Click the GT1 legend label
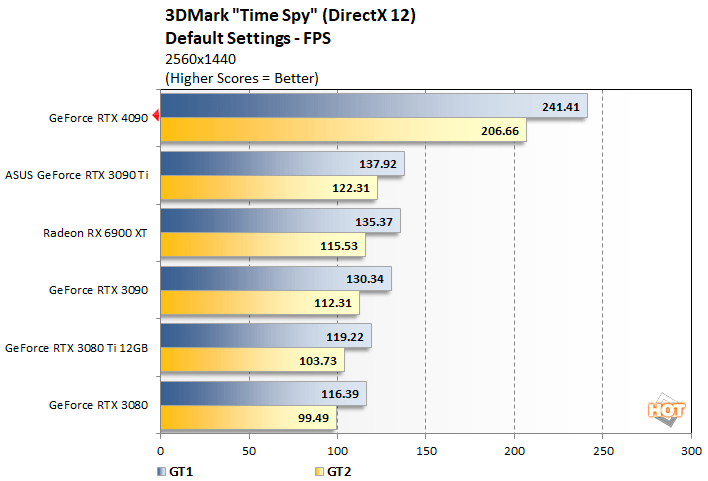Viewport: 708px width, 481px height. tap(181, 472)
